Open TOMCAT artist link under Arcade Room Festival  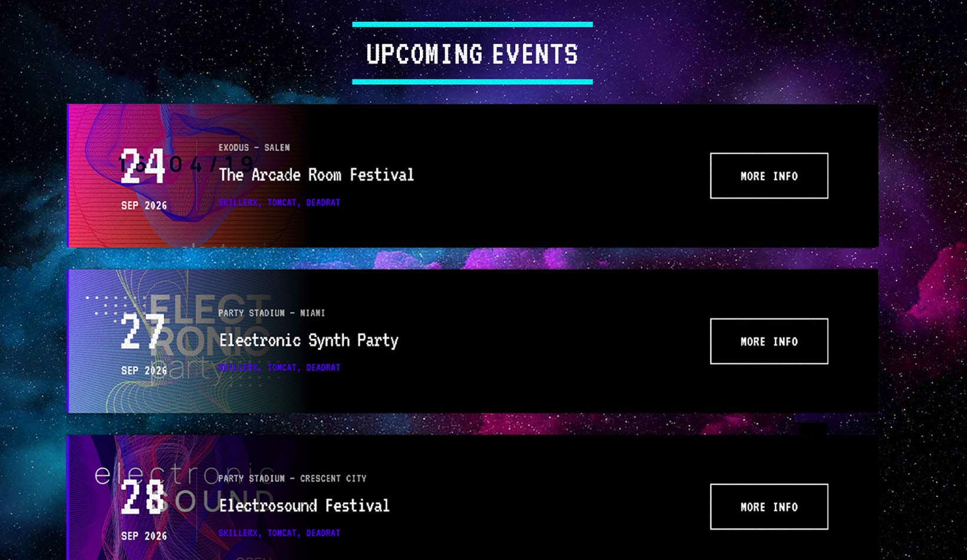[x=282, y=203]
